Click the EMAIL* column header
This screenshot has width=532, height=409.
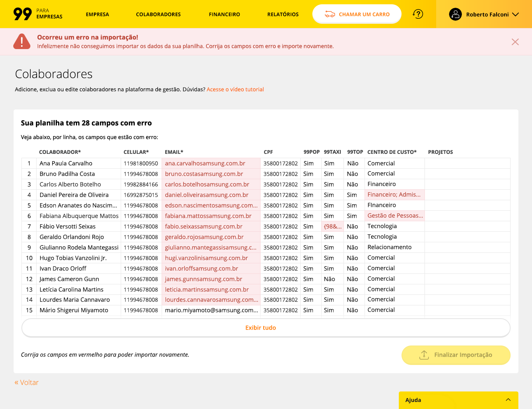(x=174, y=152)
